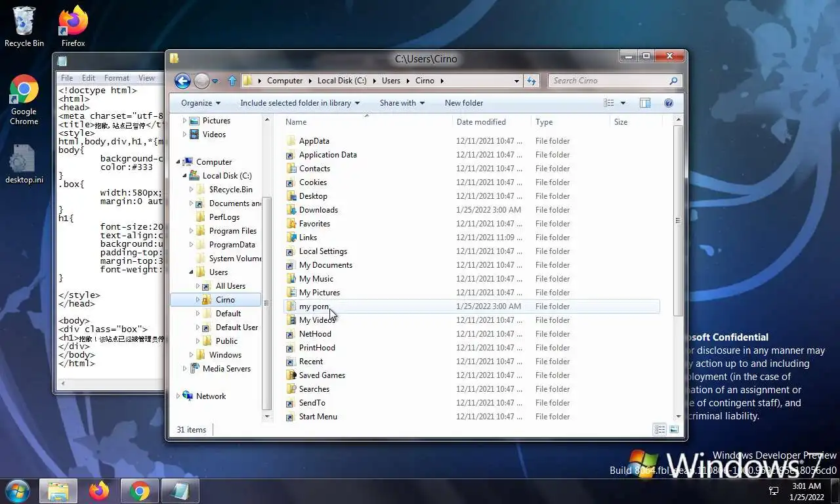Image resolution: width=840 pixels, height=504 pixels.
Task: Open the Share with menu
Action: (x=402, y=103)
